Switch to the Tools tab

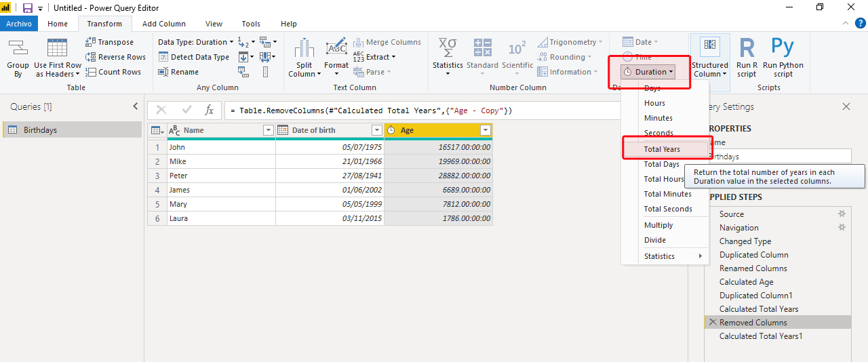[x=251, y=24]
